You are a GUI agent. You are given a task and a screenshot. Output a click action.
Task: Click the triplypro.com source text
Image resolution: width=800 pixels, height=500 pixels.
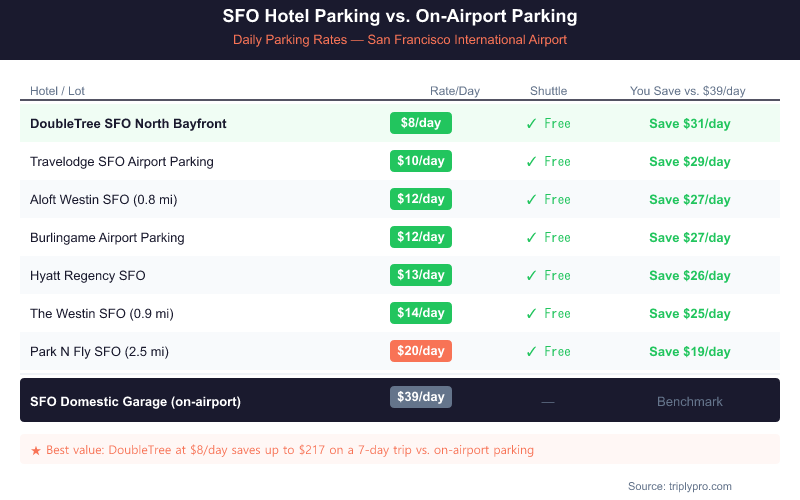coord(679,485)
